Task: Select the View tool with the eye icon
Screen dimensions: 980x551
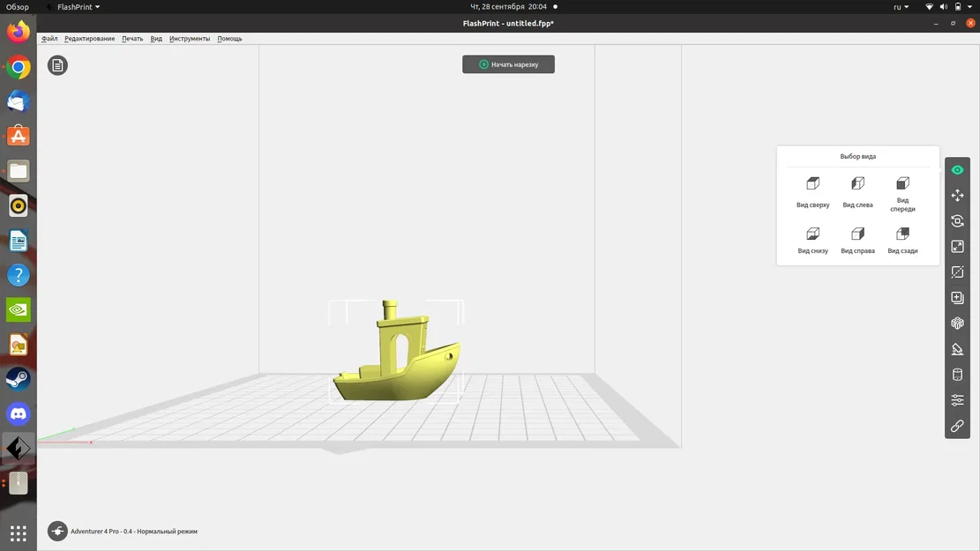Action: point(957,169)
